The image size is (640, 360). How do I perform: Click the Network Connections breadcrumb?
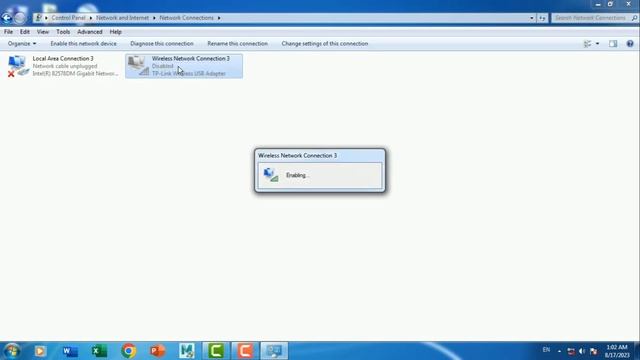(186, 18)
